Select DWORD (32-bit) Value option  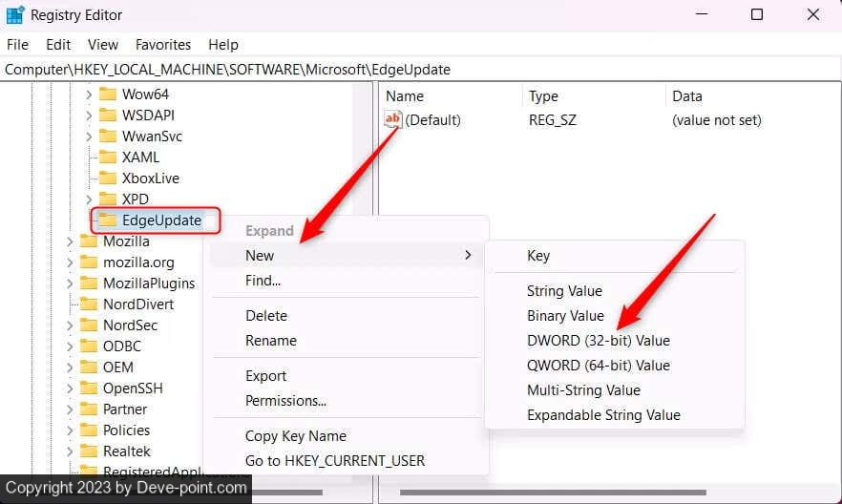coord(598,341)
